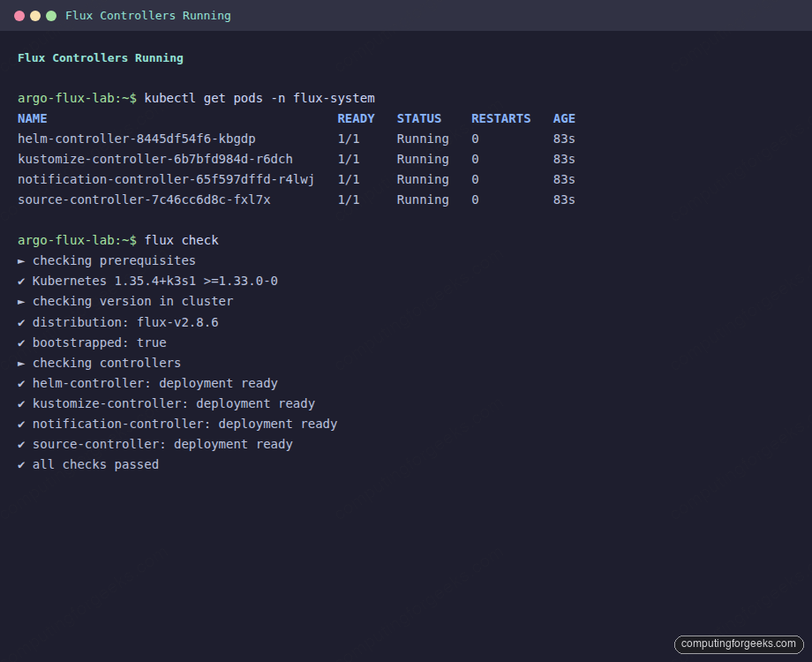Click the 83s age of kustomize-controller pod

[564, 159]
